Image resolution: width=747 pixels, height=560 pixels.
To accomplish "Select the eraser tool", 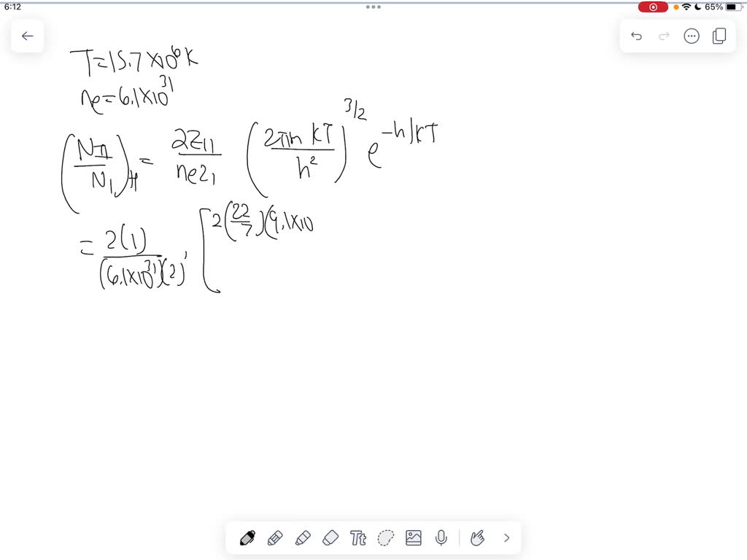I will click(x=331, y=537).
